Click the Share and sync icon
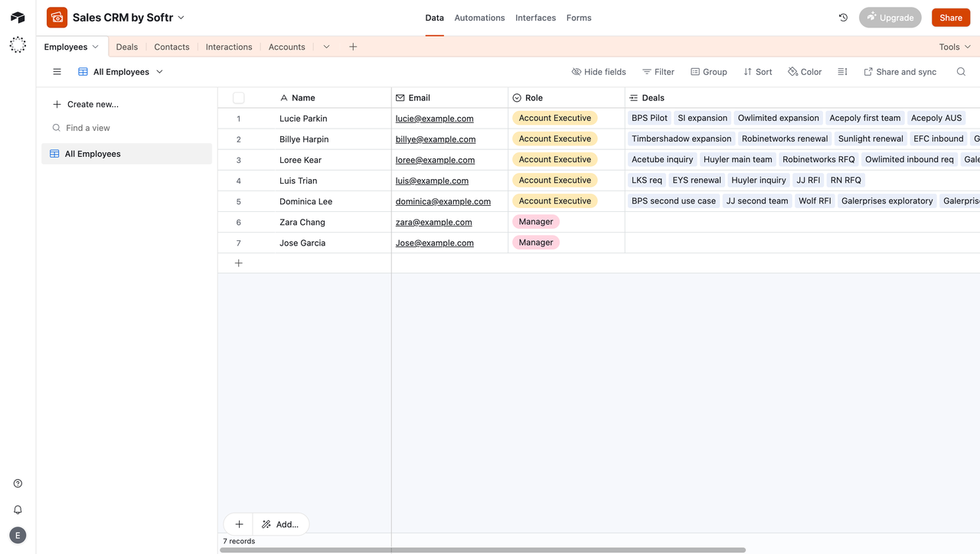Screen dimensions: 980x554 pos(869,71)
